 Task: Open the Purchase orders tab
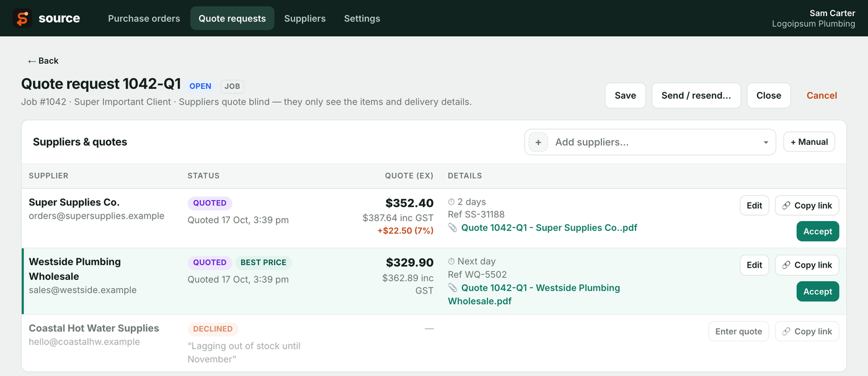click(x=144, y=19)
